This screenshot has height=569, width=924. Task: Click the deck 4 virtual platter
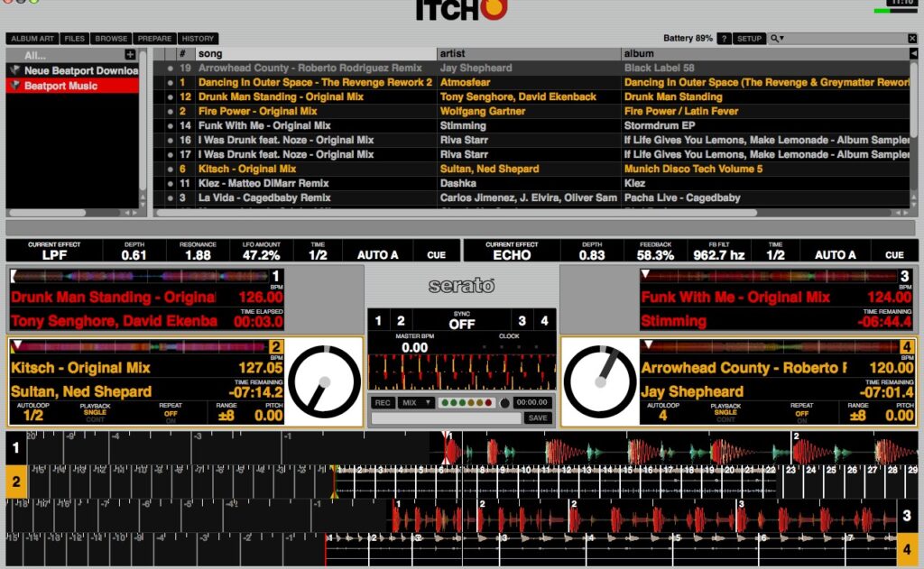(600, 381)
